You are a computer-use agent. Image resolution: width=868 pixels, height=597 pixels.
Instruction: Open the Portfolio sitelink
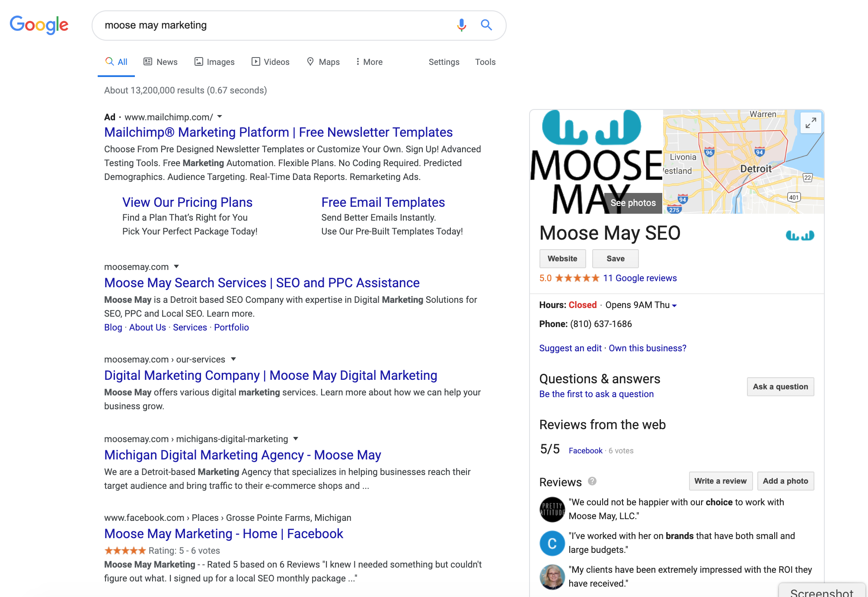tap(231, 327)
